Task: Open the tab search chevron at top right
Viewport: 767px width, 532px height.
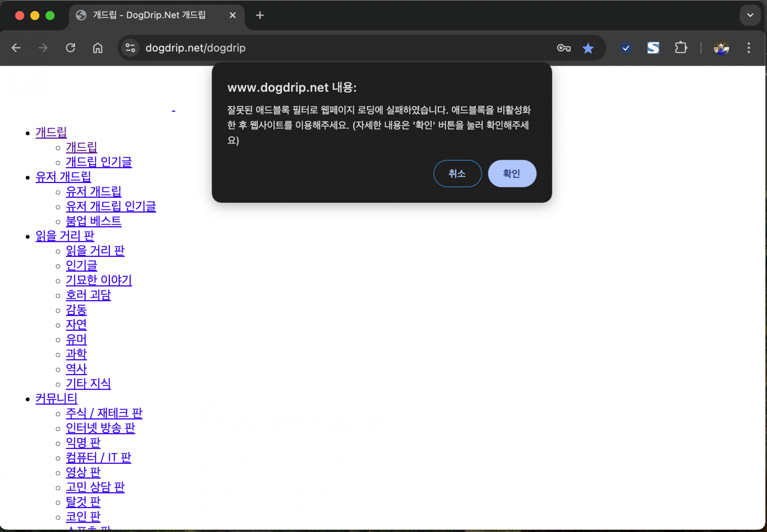Action: pos(750,15)
